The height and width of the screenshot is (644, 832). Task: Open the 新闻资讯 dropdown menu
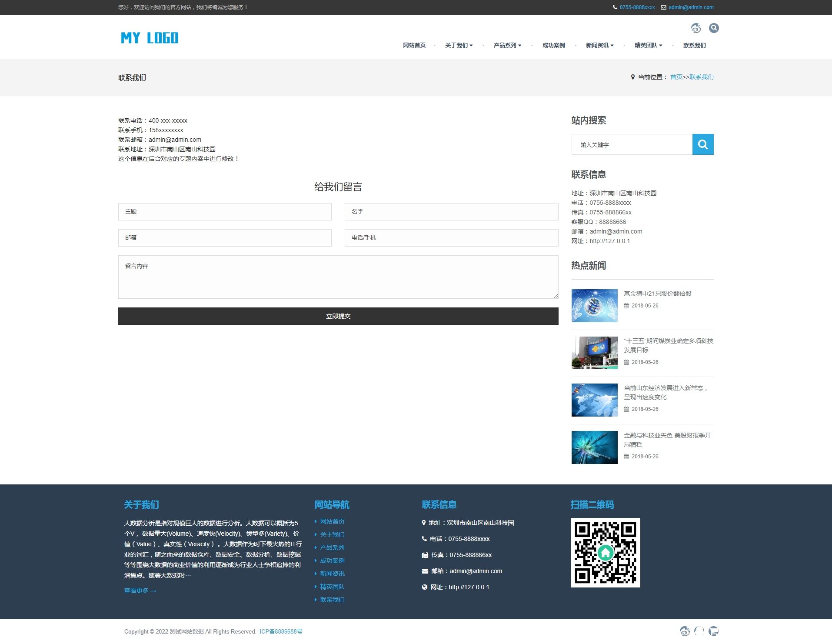(x=599, y=45)
